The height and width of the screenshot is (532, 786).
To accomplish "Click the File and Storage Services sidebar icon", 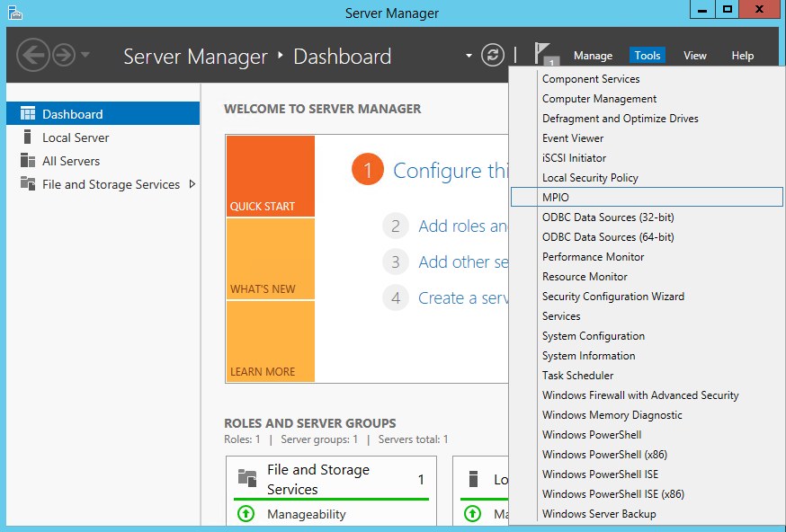I will click(x=28, y=184).
